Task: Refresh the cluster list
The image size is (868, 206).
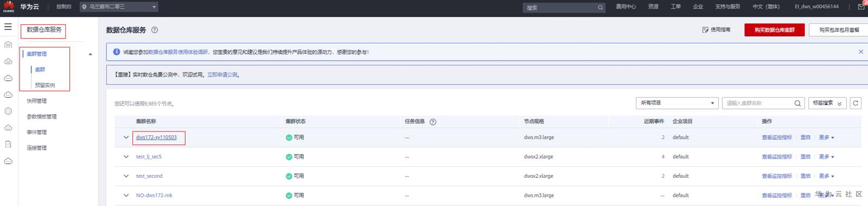Action: [x=856, y=103]
